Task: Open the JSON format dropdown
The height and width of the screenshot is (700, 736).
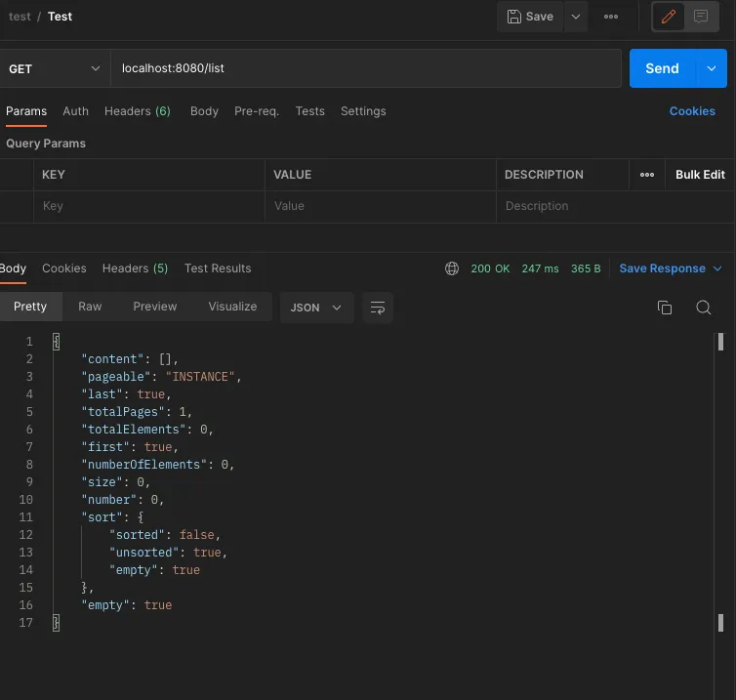Action: coord(316,308)
